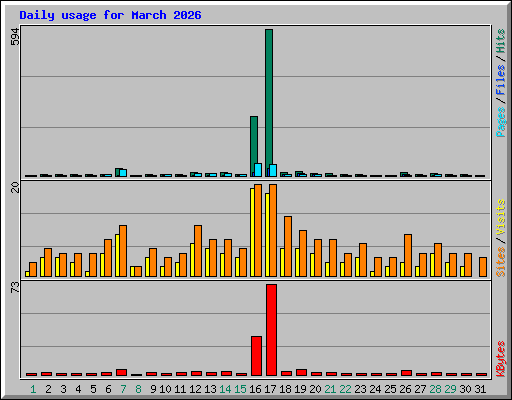Screen dimensions: 512x400
Task: Click the green 'Hits' legend label
Action: tap(501, 41)
